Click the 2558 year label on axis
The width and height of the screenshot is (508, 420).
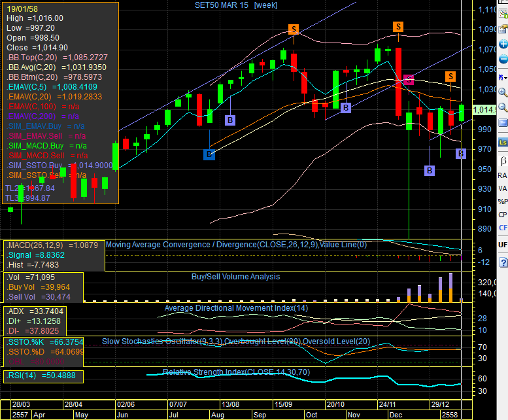click(x=450, y=415)
